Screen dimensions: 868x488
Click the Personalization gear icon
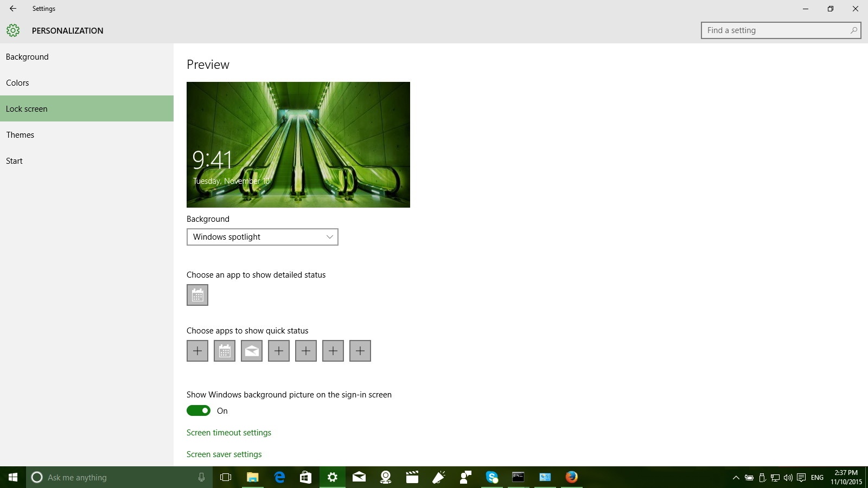(13, 30)
